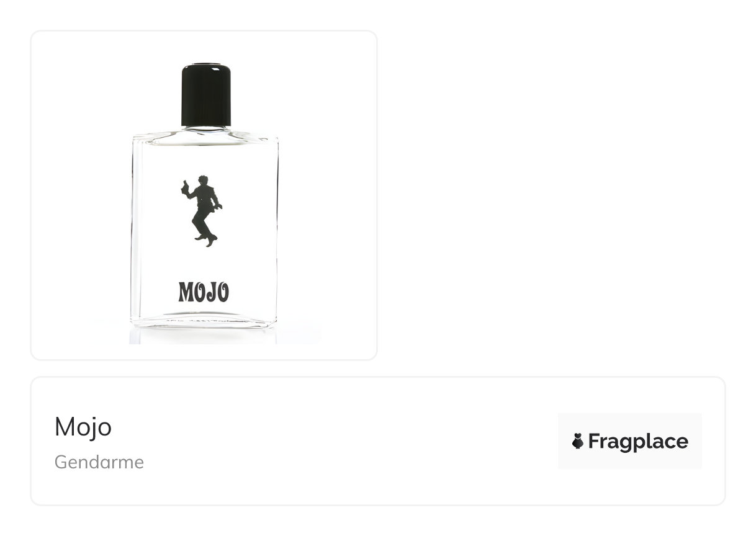Click the black bottle cap
The height and width of the screenshot is (536, 756).
(x=206, y=95)
